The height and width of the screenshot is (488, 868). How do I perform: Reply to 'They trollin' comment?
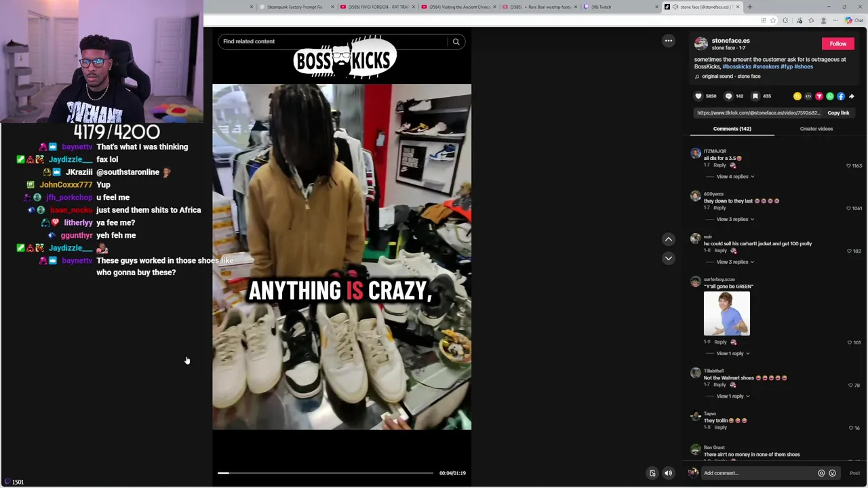click(x=720, y=428)
